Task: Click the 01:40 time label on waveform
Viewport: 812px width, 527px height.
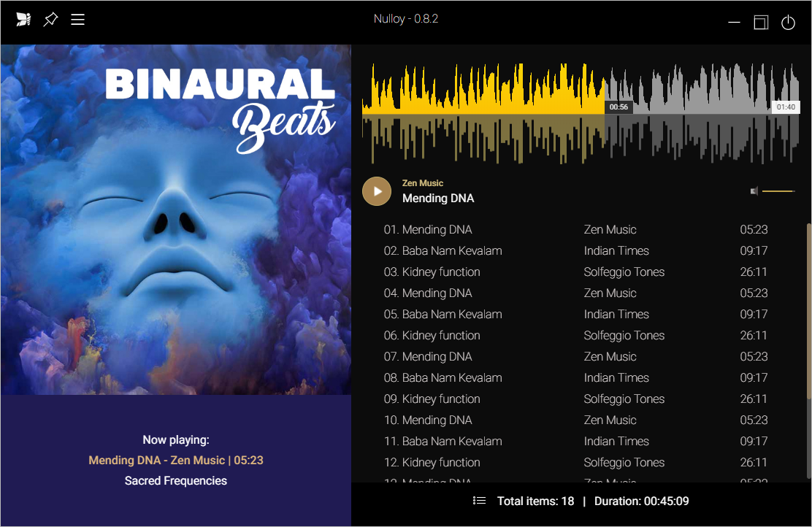Action: (x=786, y=107)
